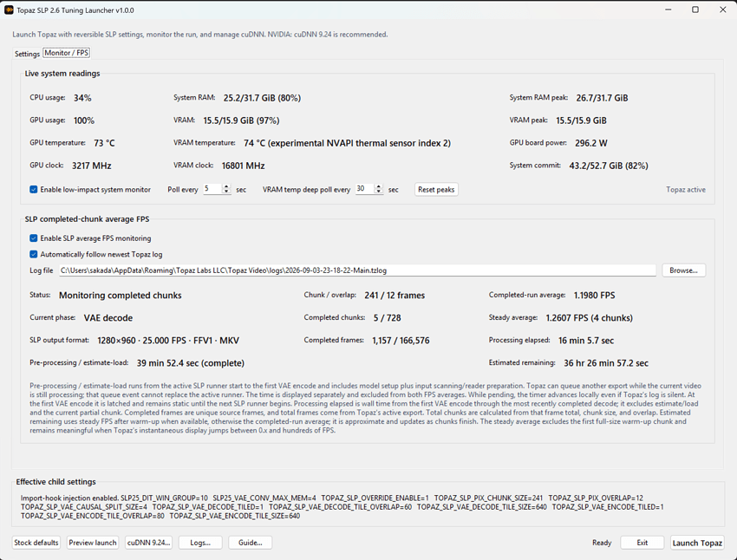Screen dimensions: 737x560
Task: Toggle Enable low-impact system monitor checkbox
Action: 33,189
